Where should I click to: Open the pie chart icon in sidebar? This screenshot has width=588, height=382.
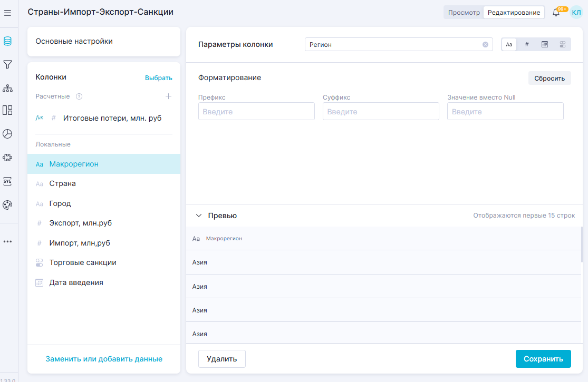pyautogui.click(x=7, y=134)
